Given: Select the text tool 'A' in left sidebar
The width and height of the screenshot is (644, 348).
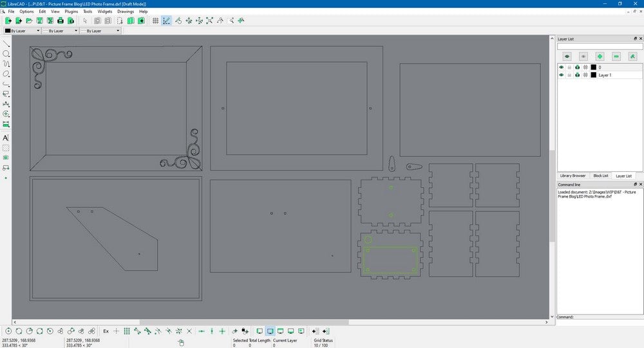Looking at the screenshot, I should tap(6, 138).
